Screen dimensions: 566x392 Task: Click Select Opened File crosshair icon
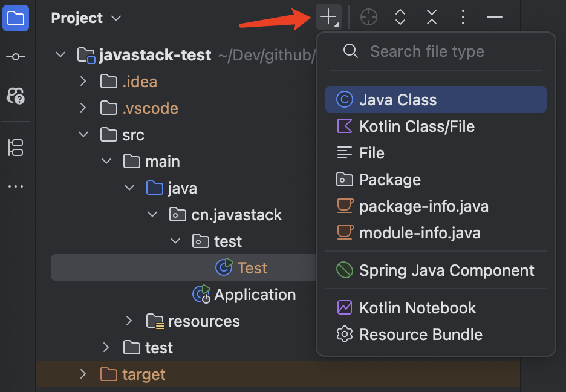(368, 18)
